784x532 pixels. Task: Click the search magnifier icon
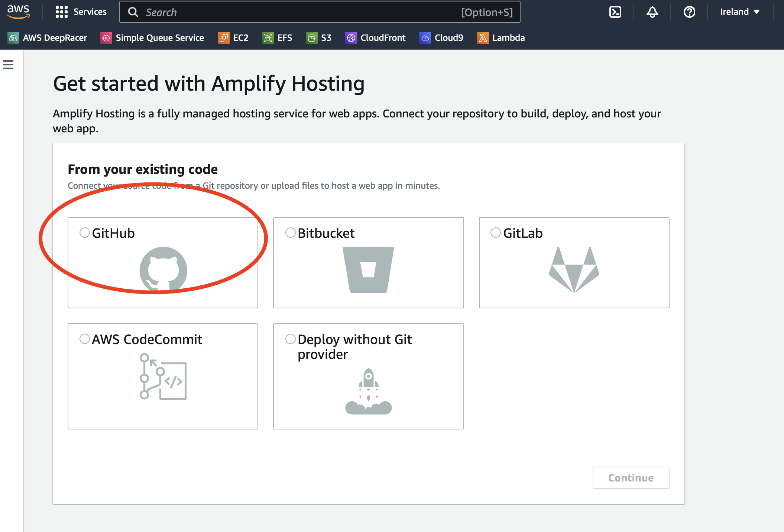tap(133, 12)
